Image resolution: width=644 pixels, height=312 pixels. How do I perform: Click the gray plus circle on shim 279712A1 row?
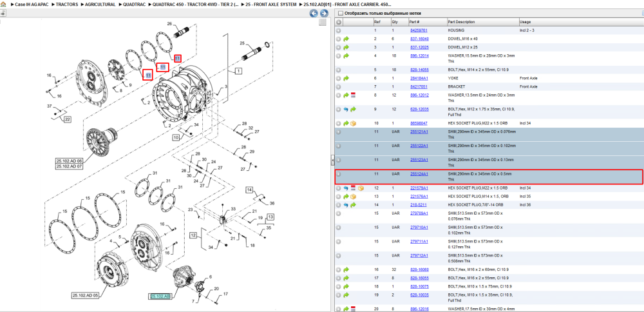339,256
